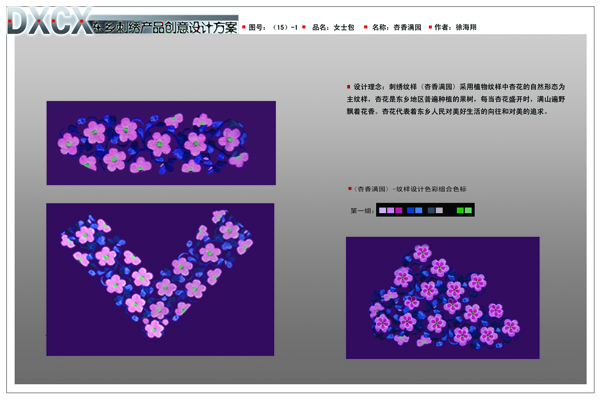Pick the dark blue color swatch
The height and width of the screenshot is (400, 600).
[x=409, y=211]
